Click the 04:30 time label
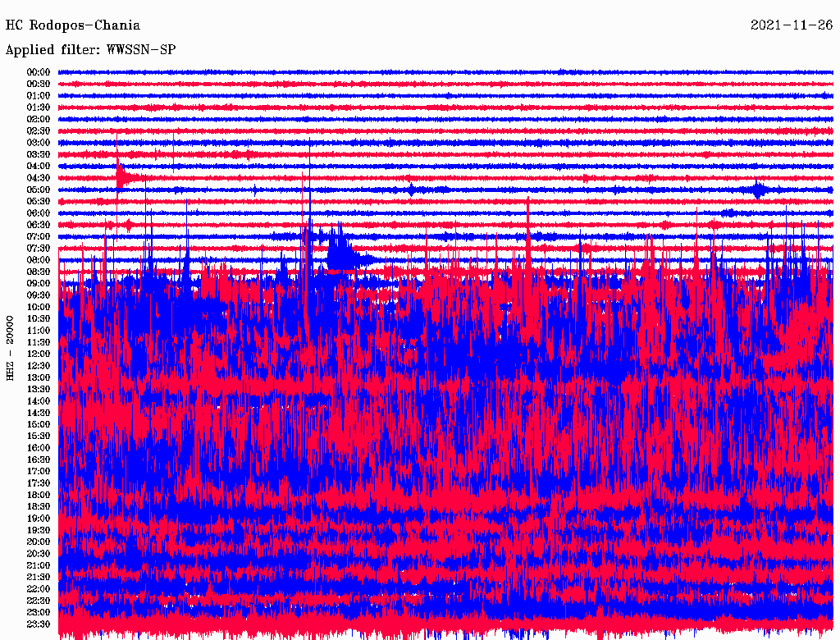Viewport: 840px width, 640px height. [39, 178]
